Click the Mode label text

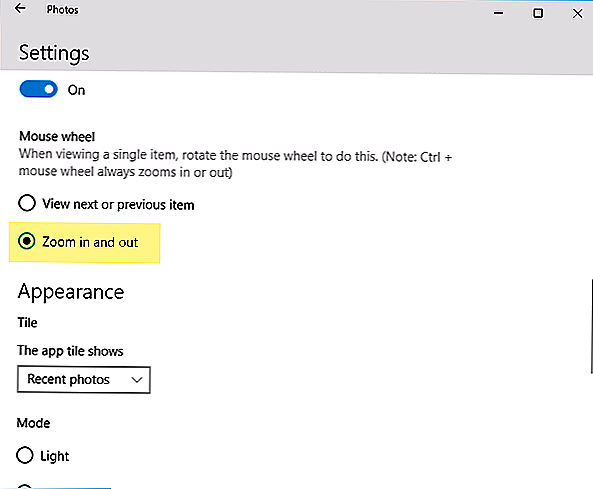(33, 423)
